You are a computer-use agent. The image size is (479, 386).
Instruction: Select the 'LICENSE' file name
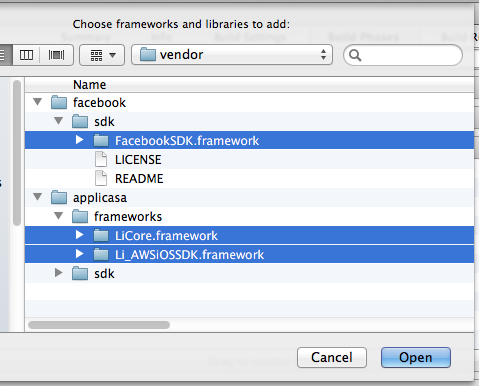point(138,160)
